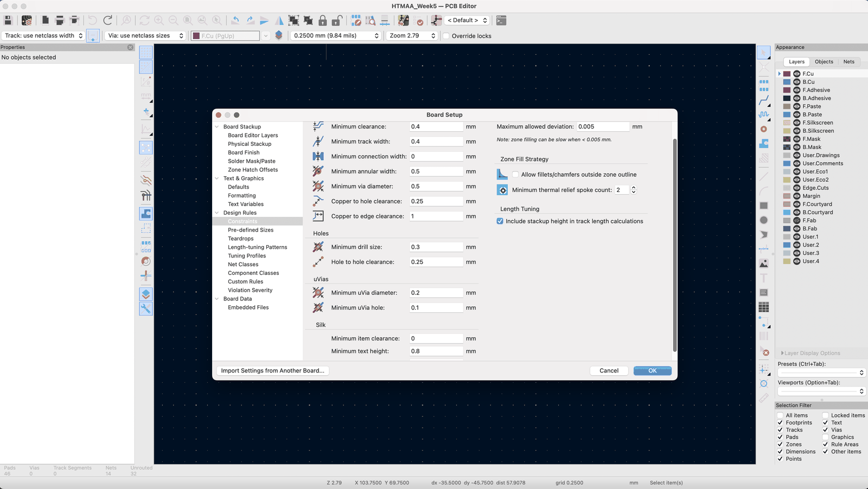
Task: Enable Allow fillets/chamfers outside zone outline
Action: tap(515, 175)
